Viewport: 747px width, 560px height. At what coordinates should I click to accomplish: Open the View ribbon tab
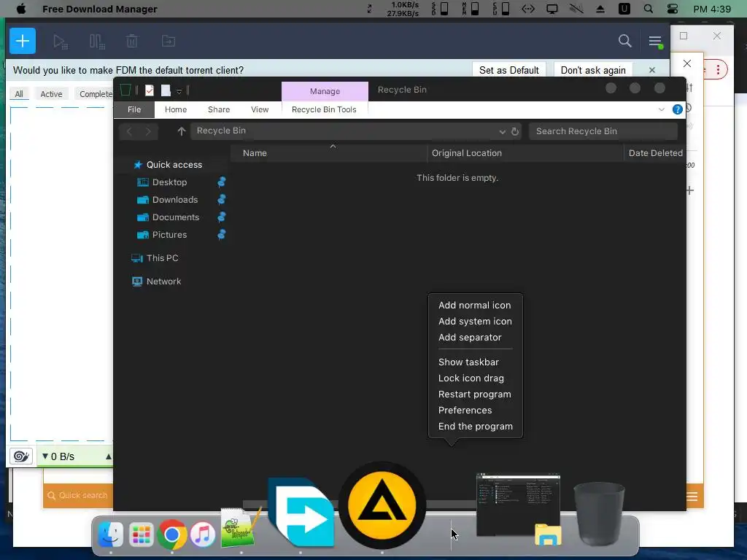point(260,109)
